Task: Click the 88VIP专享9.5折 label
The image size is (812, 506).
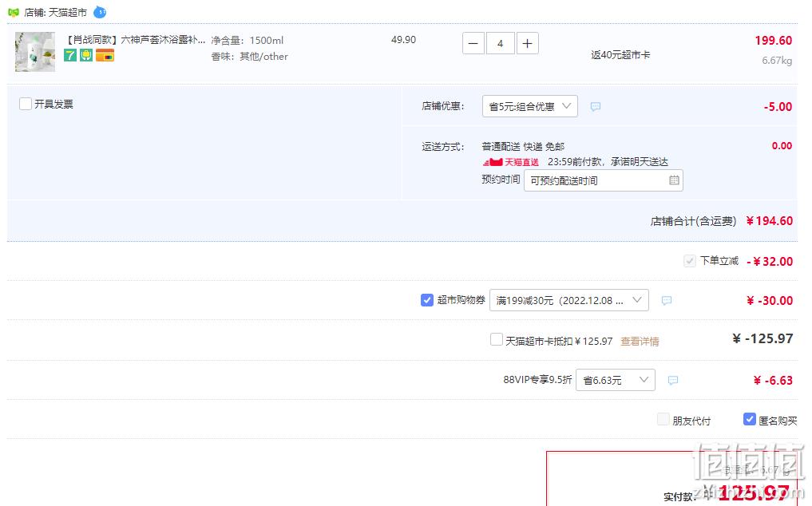Action: click(x=537, y=380)
